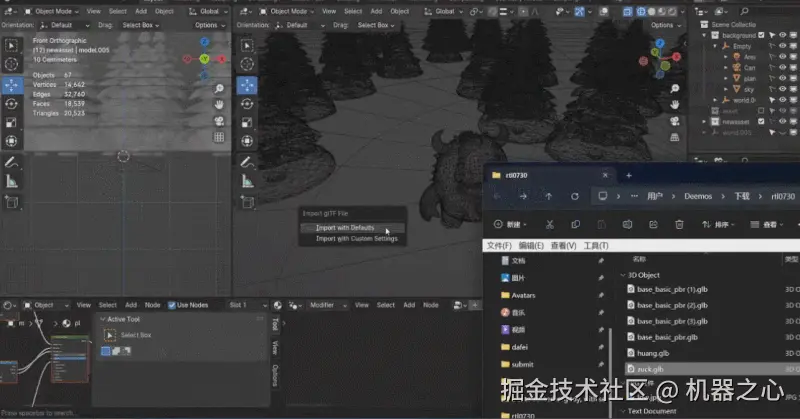The height and width of the screenshot is (419, 800).
Task: Choose Import with Defaults from popup menu
Action: click(344, 228)
